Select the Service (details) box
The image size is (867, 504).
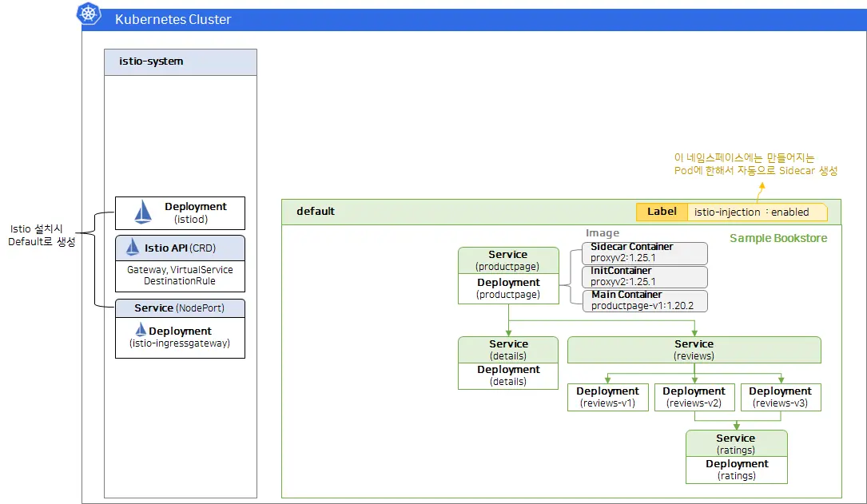tap(508, 350)
